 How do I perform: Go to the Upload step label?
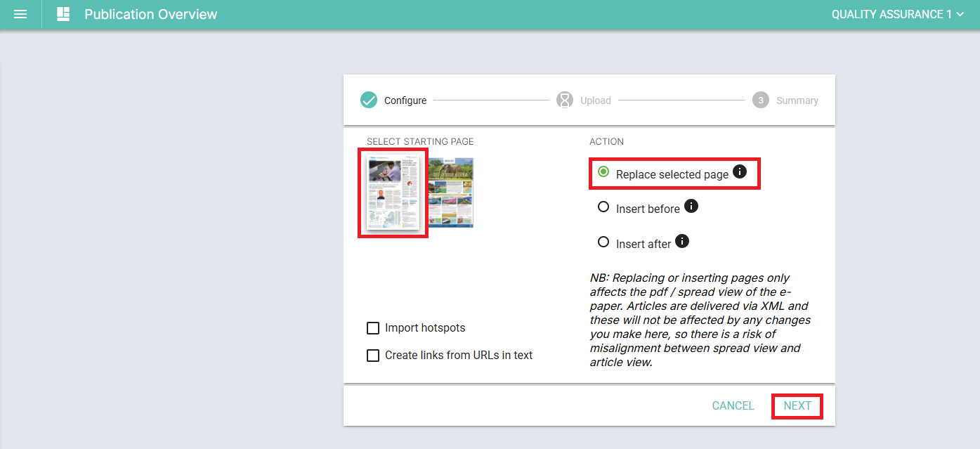pos(596,100)
